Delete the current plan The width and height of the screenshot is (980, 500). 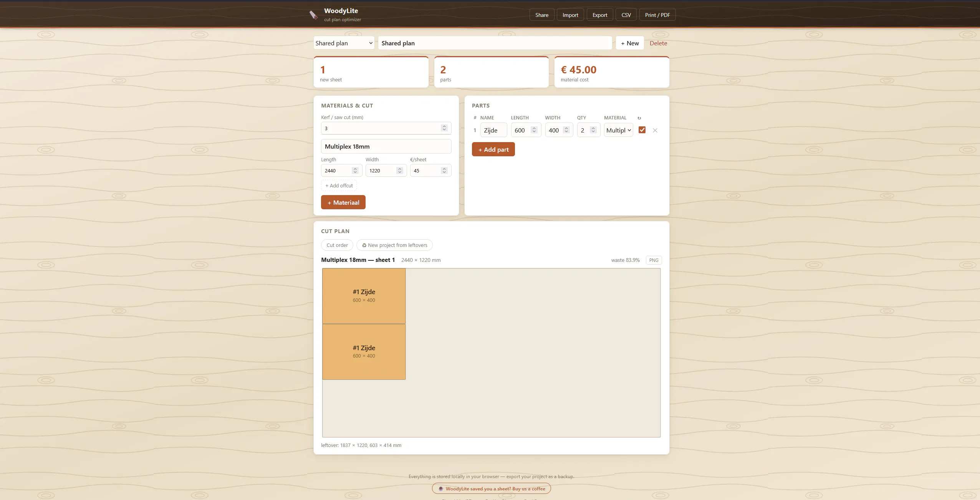658,43
